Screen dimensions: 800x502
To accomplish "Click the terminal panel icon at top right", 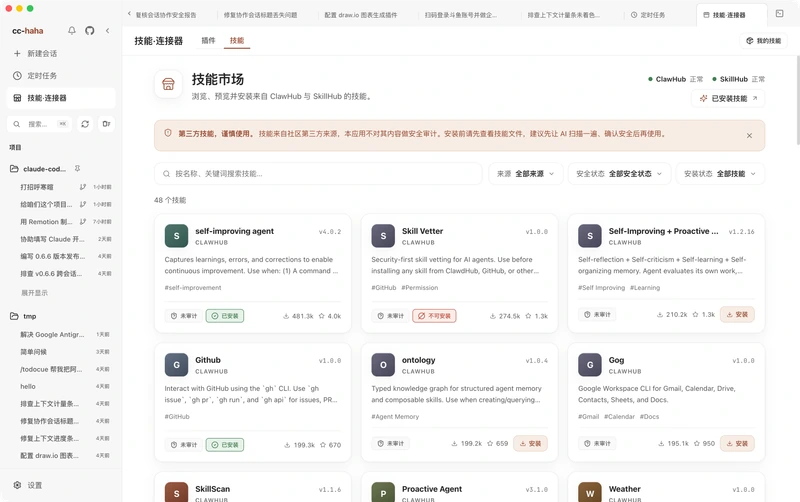I will pyautogui.click(x=780, y=14).
